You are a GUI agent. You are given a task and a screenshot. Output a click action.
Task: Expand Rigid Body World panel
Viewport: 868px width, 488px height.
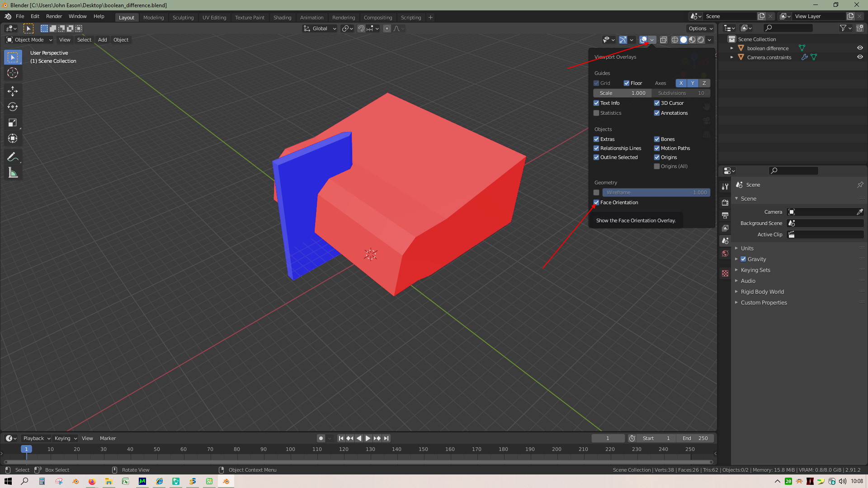pos(762,291)
